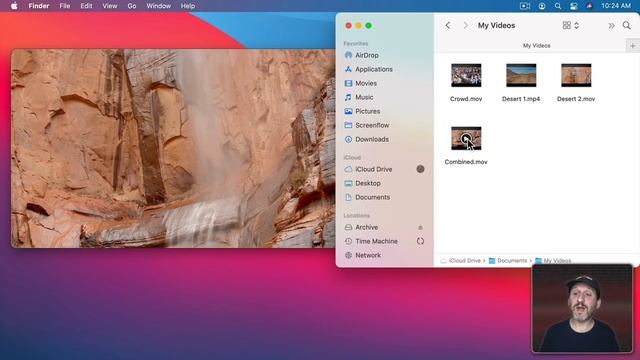Select the Desert 1.mp4 video thumbnail

pos(521,75)
